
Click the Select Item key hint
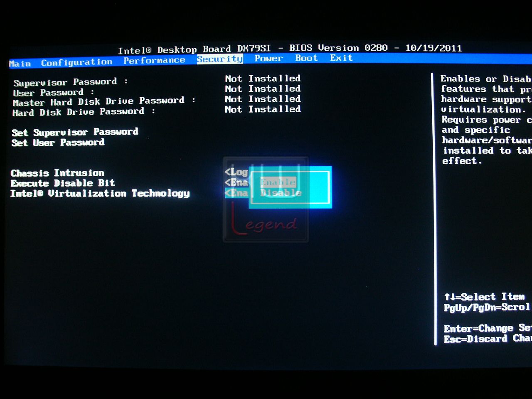pyautogui.click(x=485, y=297)
